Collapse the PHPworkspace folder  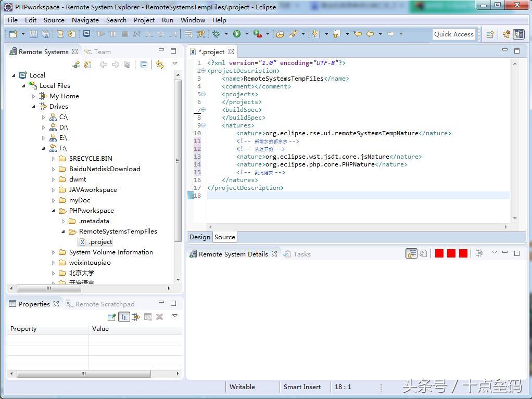pyautogui.click(x=53, y=210)
